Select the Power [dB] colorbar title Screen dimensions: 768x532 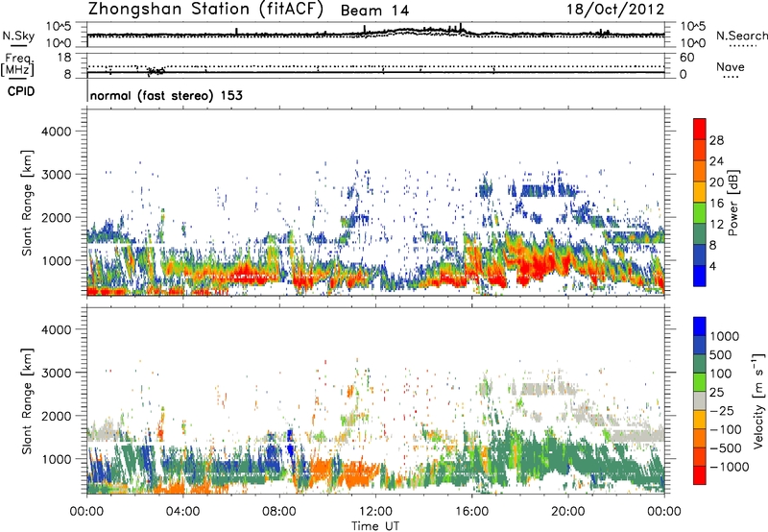click(733, 203)
